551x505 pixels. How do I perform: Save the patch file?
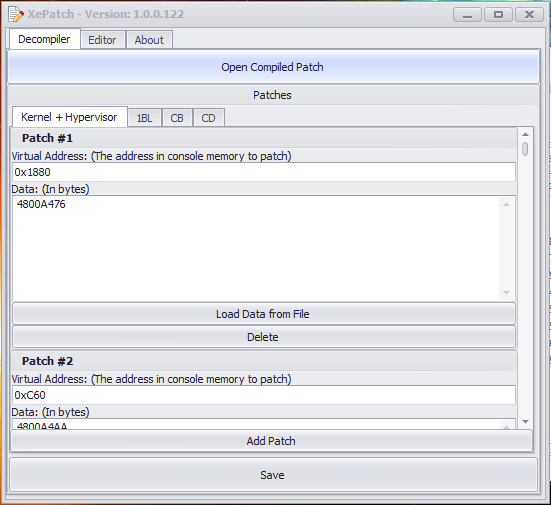pyautogui.click(x=273, y=475)
